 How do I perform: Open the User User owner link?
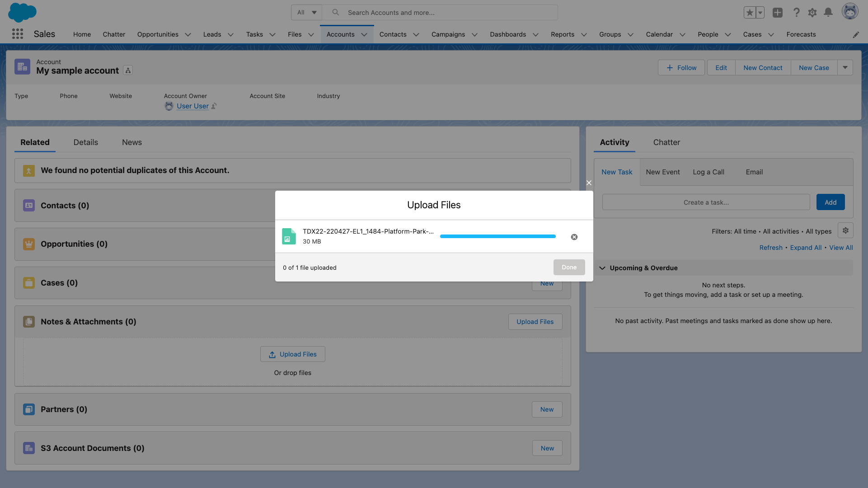pyautogui.click(x=192, y=106)
